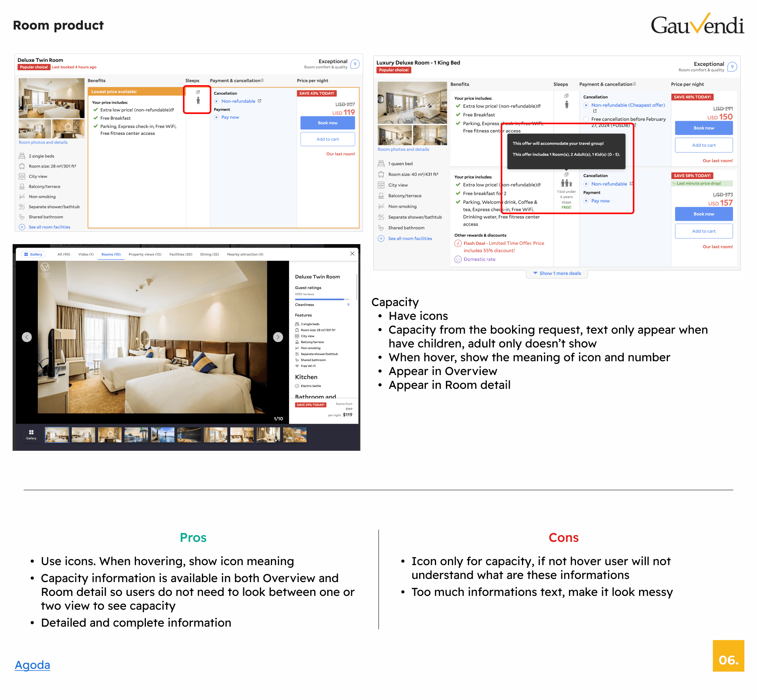Click the Gallery grid icon button
The image size is (757, 700).
pyautogui.click(x=31, y=434)
